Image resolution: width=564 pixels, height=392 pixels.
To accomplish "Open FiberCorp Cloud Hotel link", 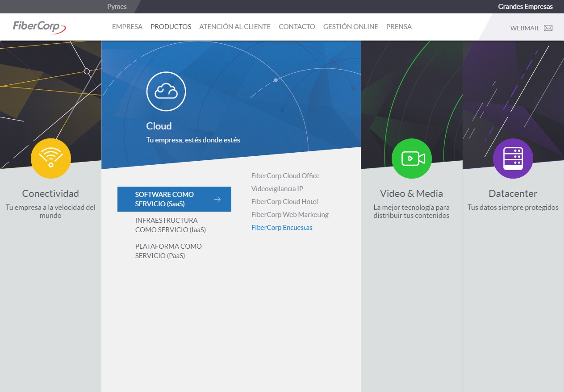I will pyautogui.click(x=284, y=202).
